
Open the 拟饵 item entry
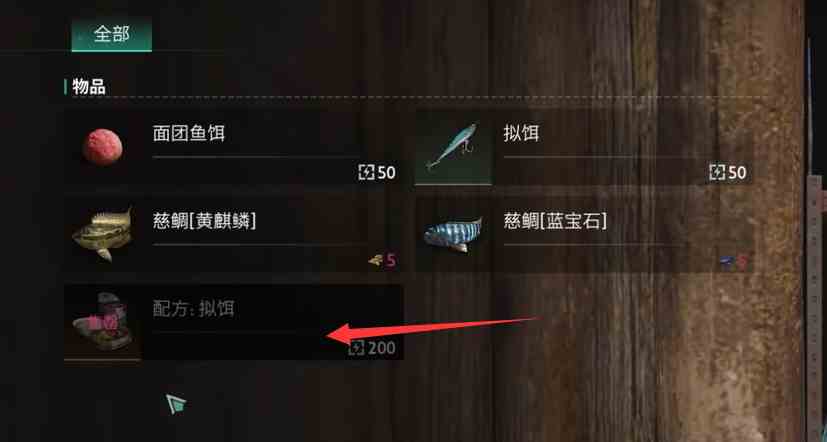(584, 147)
